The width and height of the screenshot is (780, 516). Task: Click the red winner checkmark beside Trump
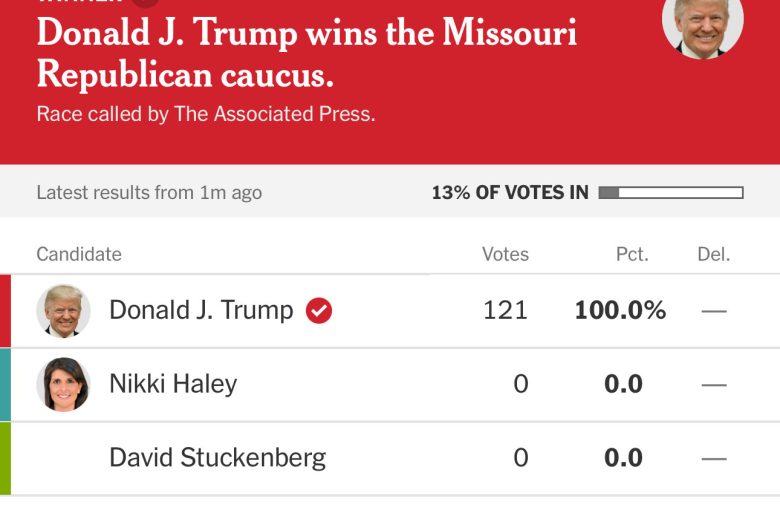(x=319, y=311)
